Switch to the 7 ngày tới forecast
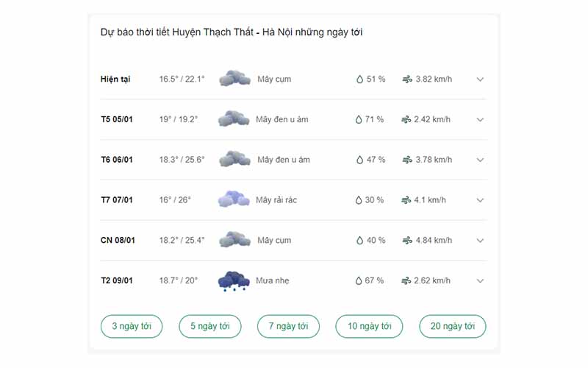 point(288,326)
